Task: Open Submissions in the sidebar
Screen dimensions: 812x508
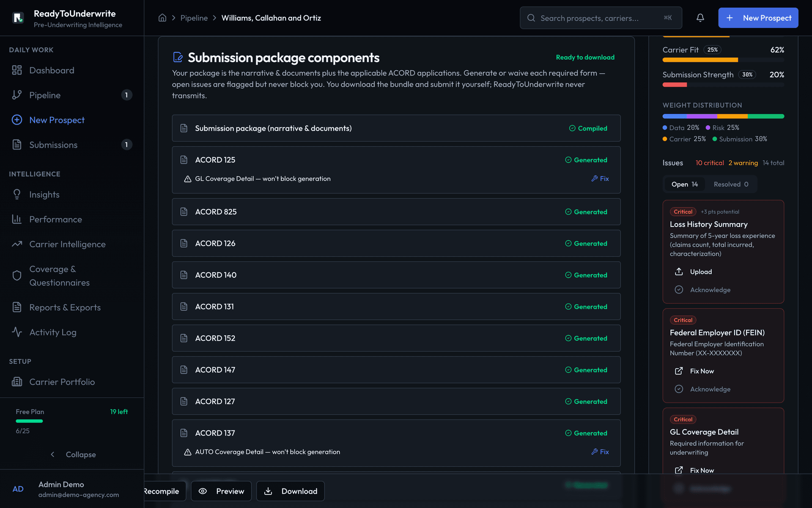Action: click(72, 145)
